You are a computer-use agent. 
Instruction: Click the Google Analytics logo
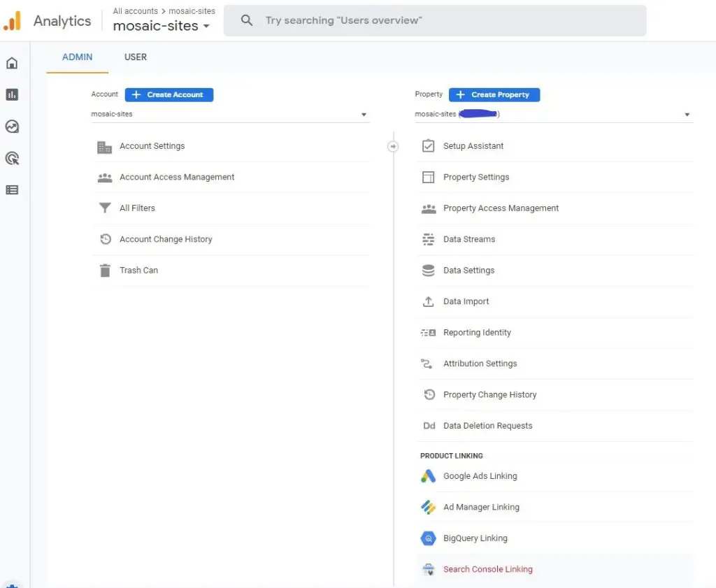(13, 20)
